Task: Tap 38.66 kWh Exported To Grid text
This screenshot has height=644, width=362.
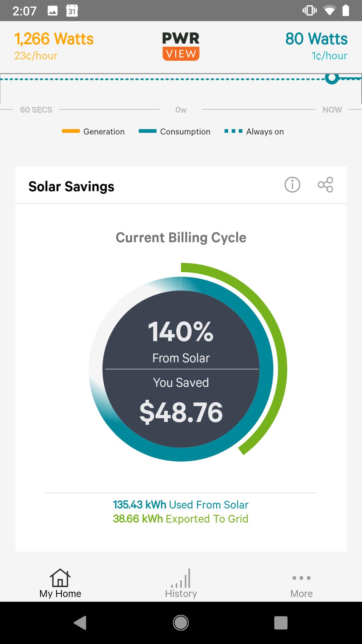Action: pyautogui.click(x=181, y=519)
